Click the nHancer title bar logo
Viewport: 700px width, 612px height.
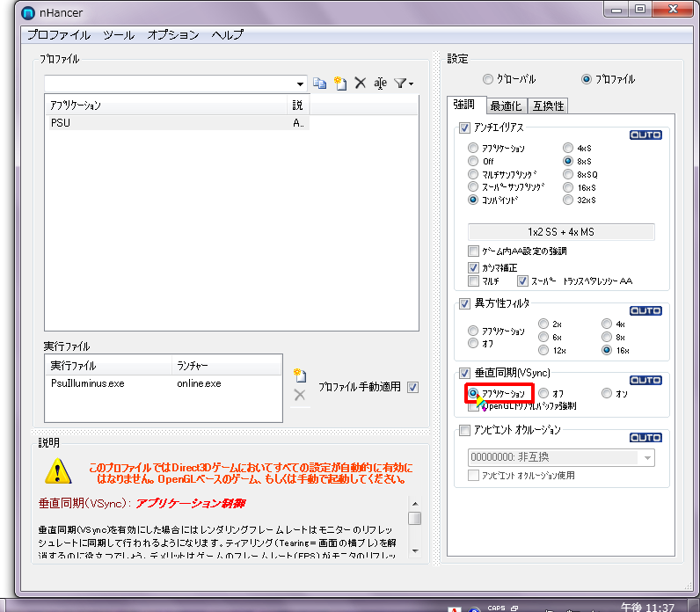pos(28,13)
